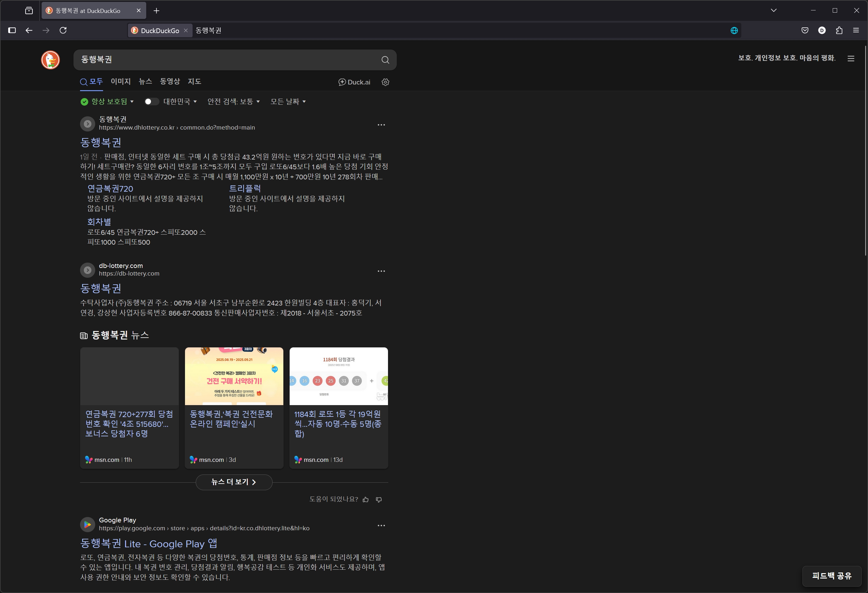This screenshot has height=593, width=868.
Task: Open more options for db-lottery.com result
Action: click(381, 271)
